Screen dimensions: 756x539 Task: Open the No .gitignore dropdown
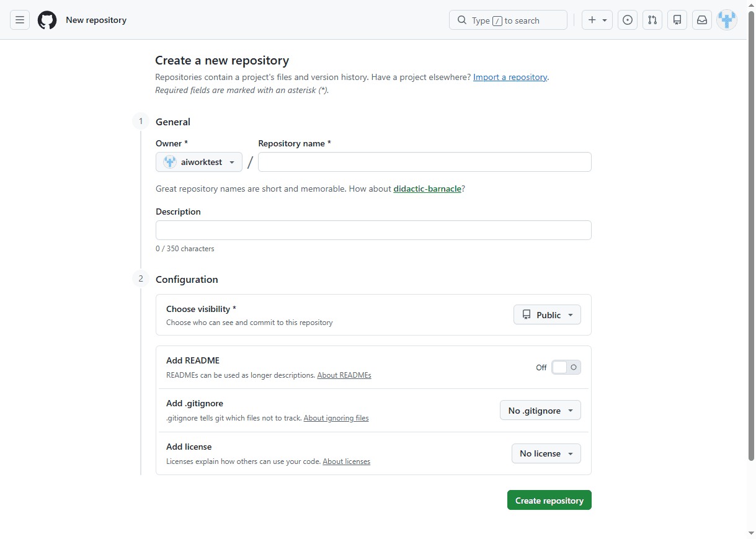(x=540, y=411)
